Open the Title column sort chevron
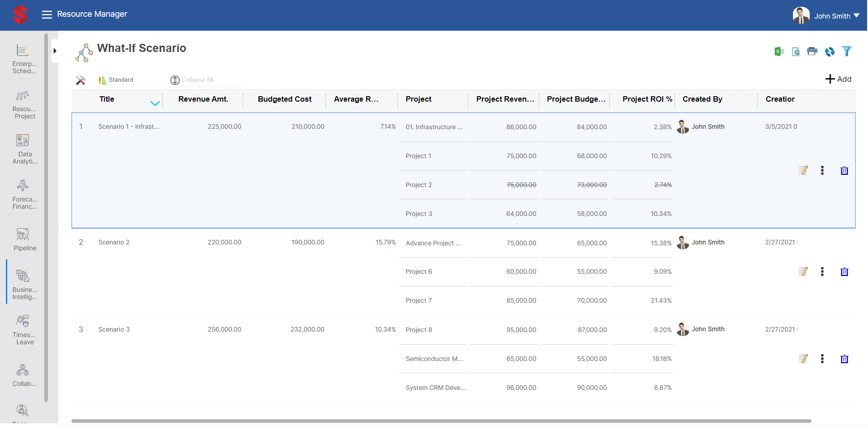The image size is (868, 426). point(155,103)
